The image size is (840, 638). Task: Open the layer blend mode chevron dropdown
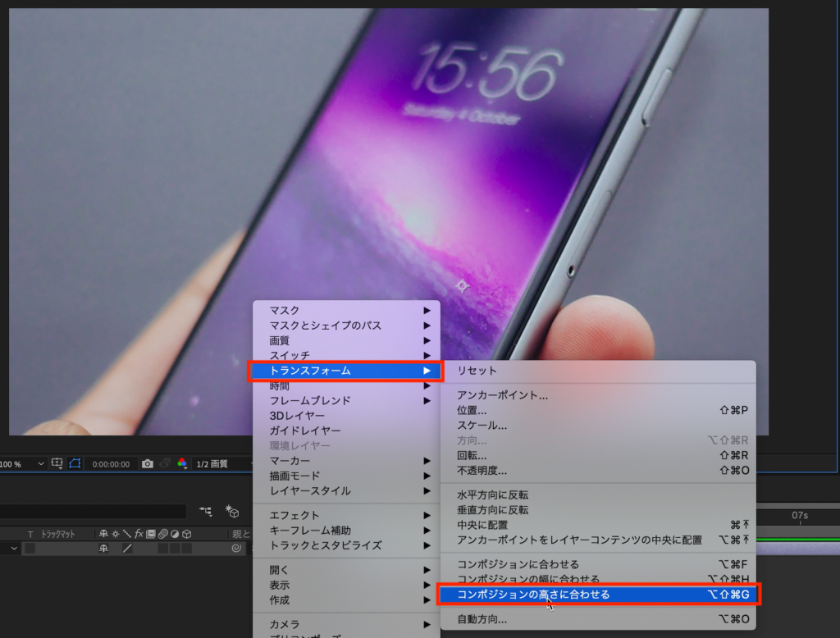pyautogui.click(x=14, y=548)
